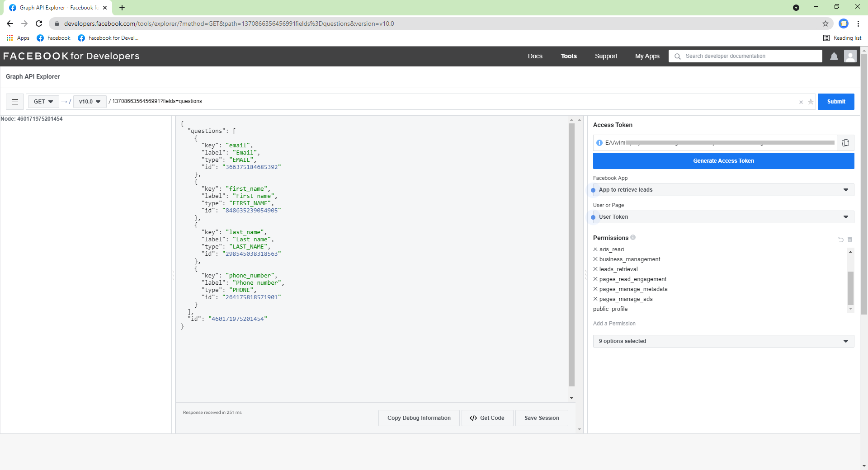Click the id value 460171975201454
The image size is (868, 470).
pyautogui.click(x=237, y=319)
